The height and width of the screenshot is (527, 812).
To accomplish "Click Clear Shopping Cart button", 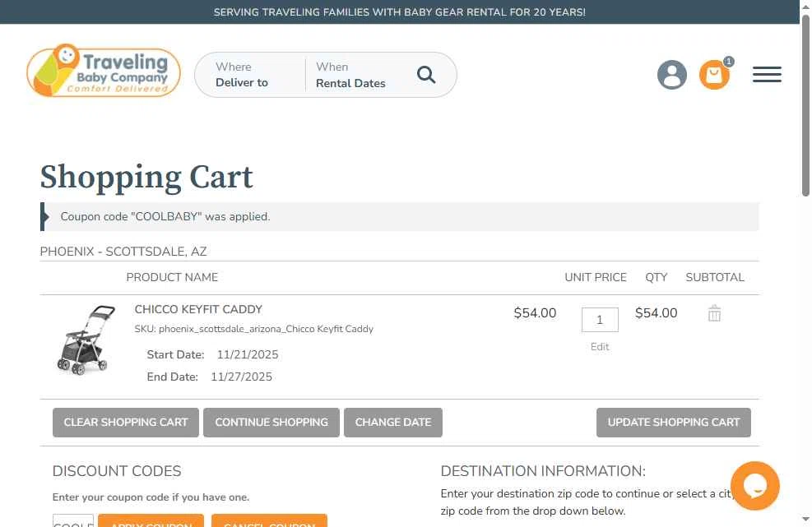I will coord(126,423).
